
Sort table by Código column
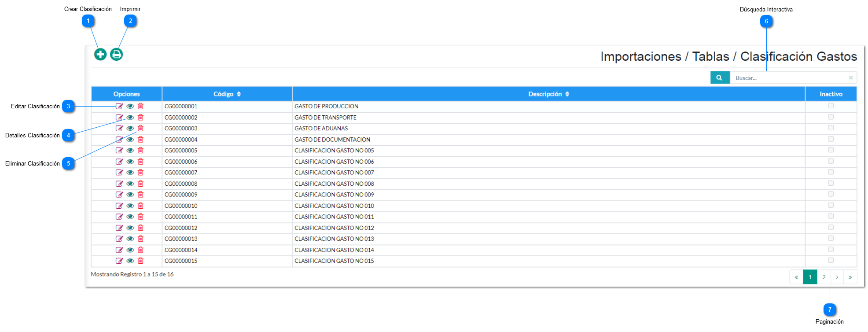tap(227, 94)
